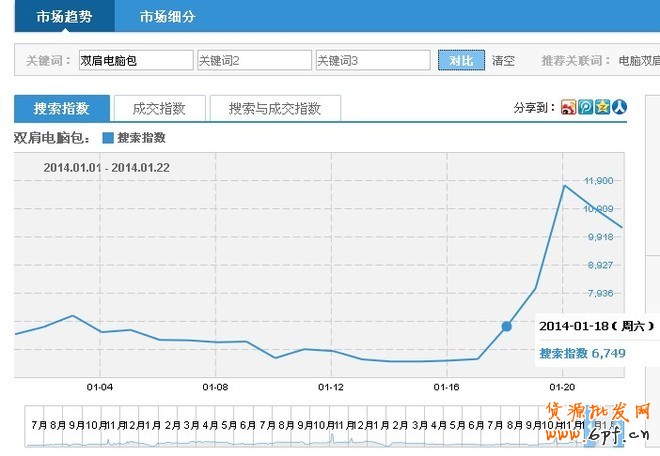Focus the 关键词3 input box
The height and width of the screenshot is (456, 660).
coord(372,61)
